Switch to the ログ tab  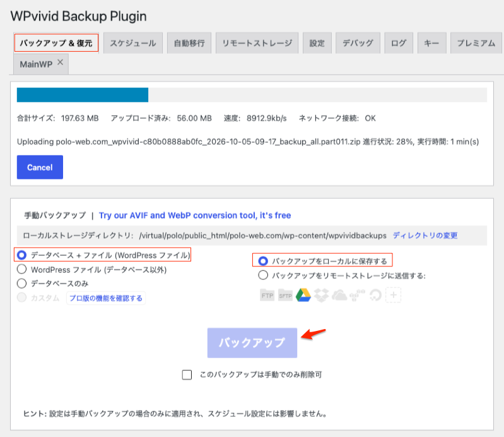click(399, 43)
